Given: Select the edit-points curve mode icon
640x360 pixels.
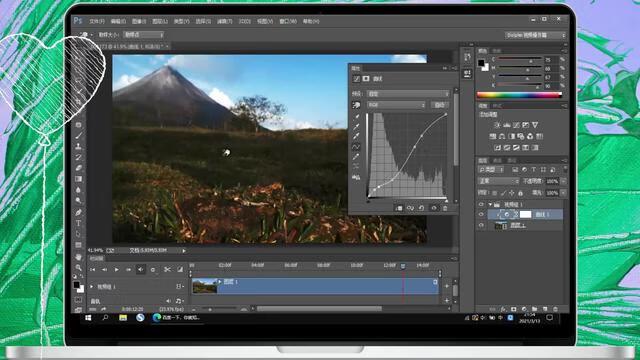Looking at the screenshot, I should coord(356,147).
